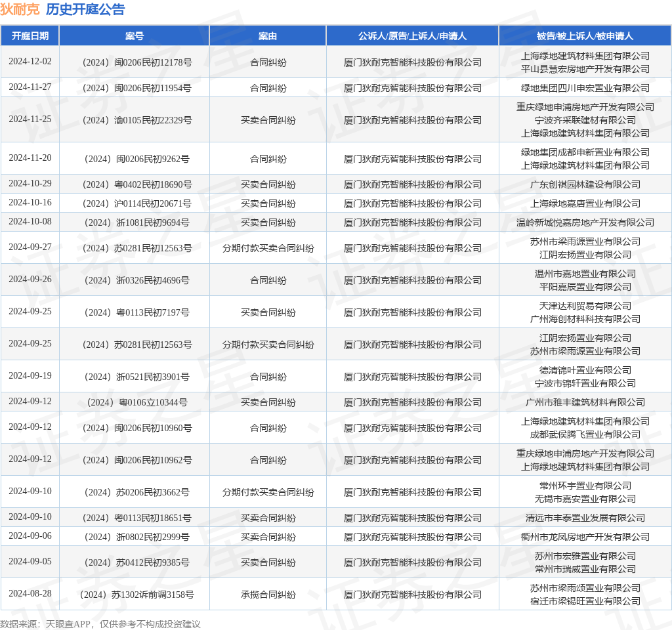This screenshot has width=672, height=630.
Task: Click date 2024-11-27
Action: click(30, 87)
